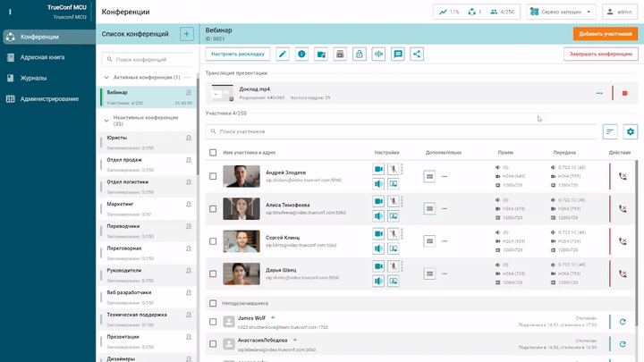
Task: Select all participants header checkbox
Action: coord(213,153)
